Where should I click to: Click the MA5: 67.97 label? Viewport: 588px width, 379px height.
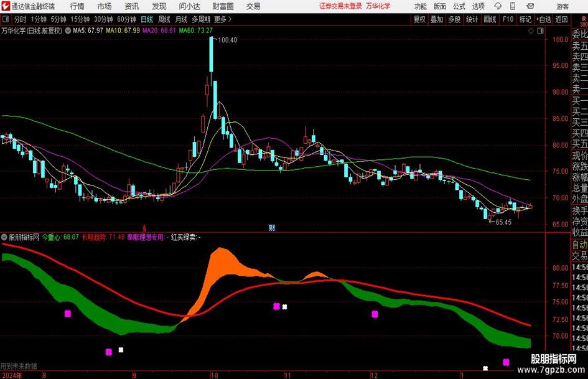point(88,30)
